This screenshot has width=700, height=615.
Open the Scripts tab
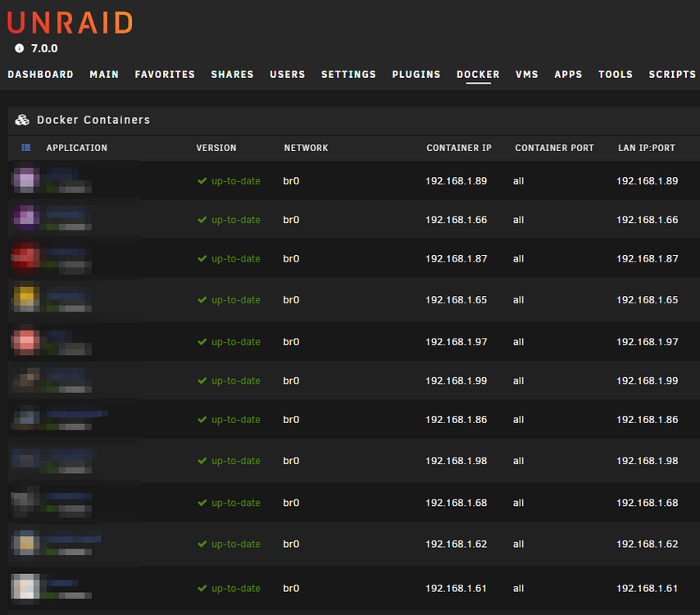672,75
